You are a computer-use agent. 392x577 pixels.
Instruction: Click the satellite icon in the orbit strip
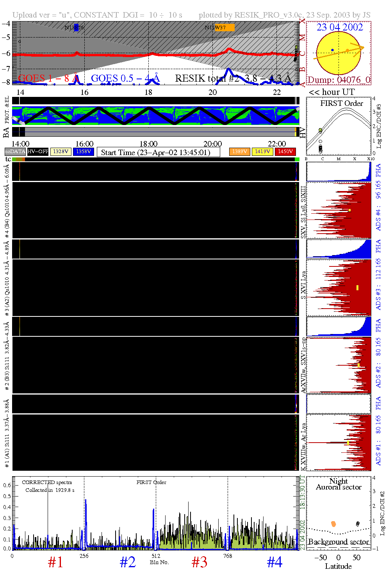[17, 119]
